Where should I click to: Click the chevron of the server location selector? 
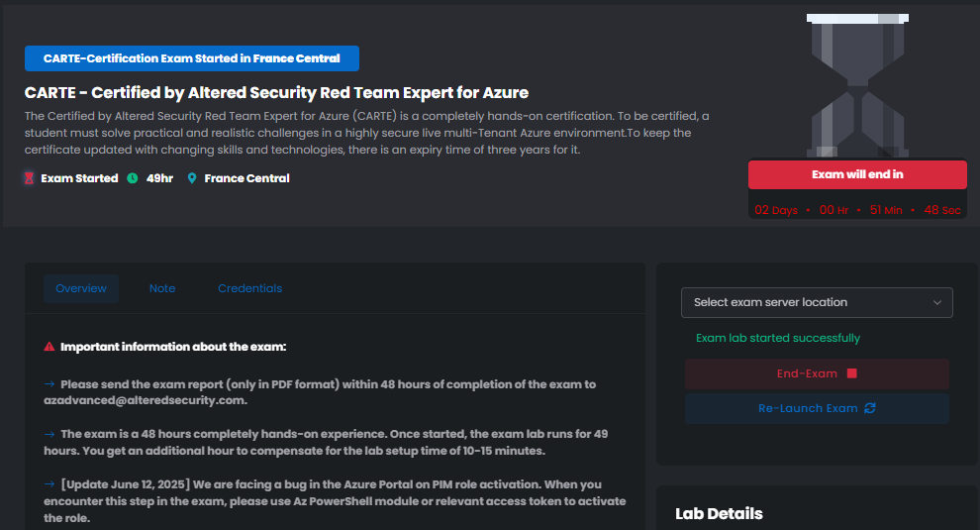coord(936,303)
